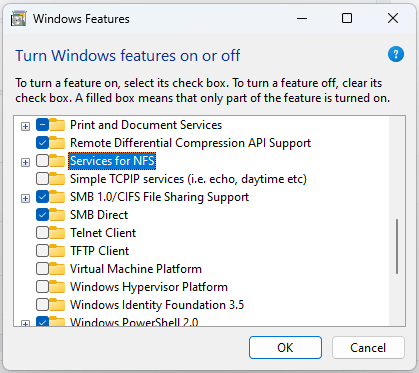
Task: Click the vertical scrollbar thumb in features list
Action: tap(397, 246)
